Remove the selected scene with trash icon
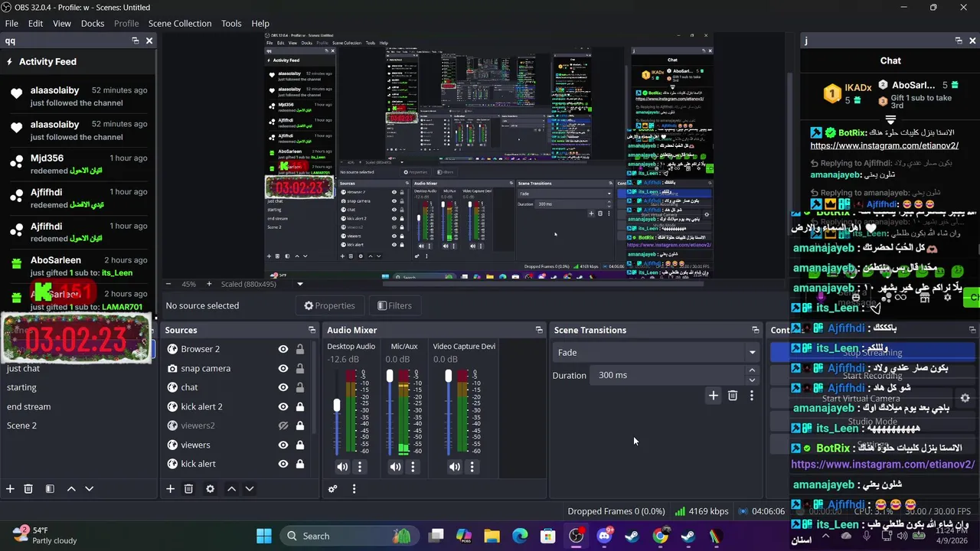Image resolution: width=980 pixels, height=551 pixels. pos(28,489)
